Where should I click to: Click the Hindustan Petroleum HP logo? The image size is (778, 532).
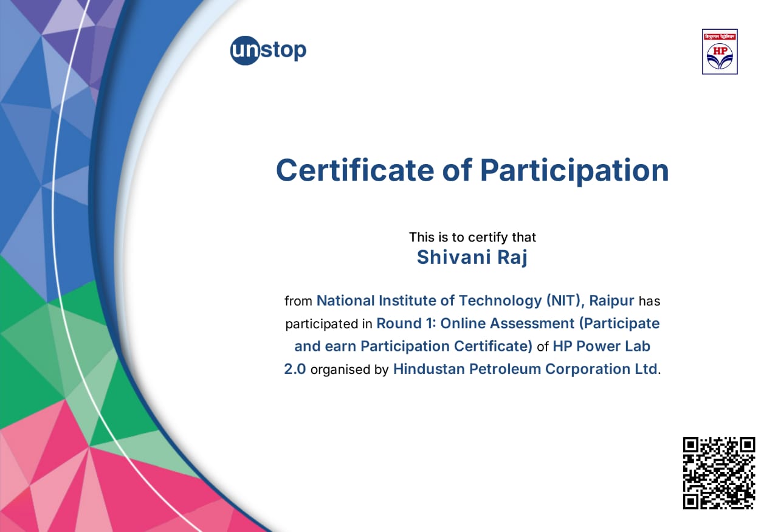(720, 52)
